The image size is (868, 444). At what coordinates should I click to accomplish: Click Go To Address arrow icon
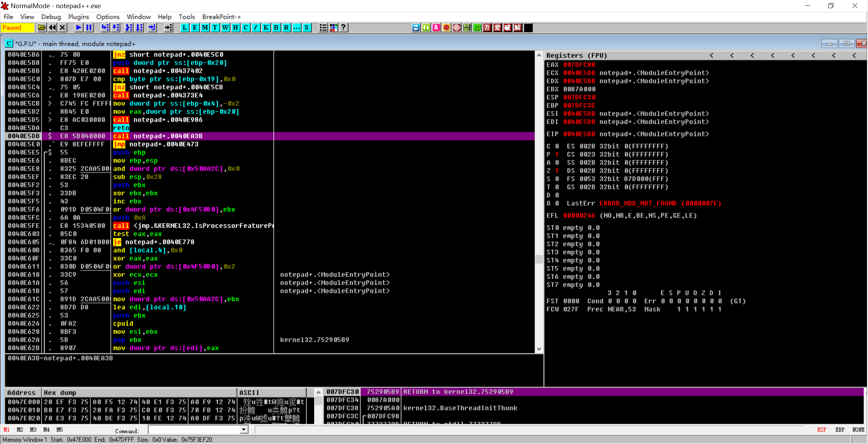coord(168,27)
